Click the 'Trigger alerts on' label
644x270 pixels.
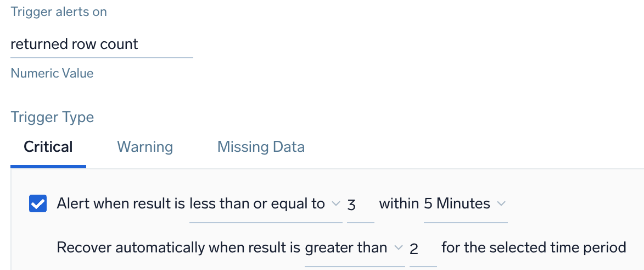click(x=59, y=12)
